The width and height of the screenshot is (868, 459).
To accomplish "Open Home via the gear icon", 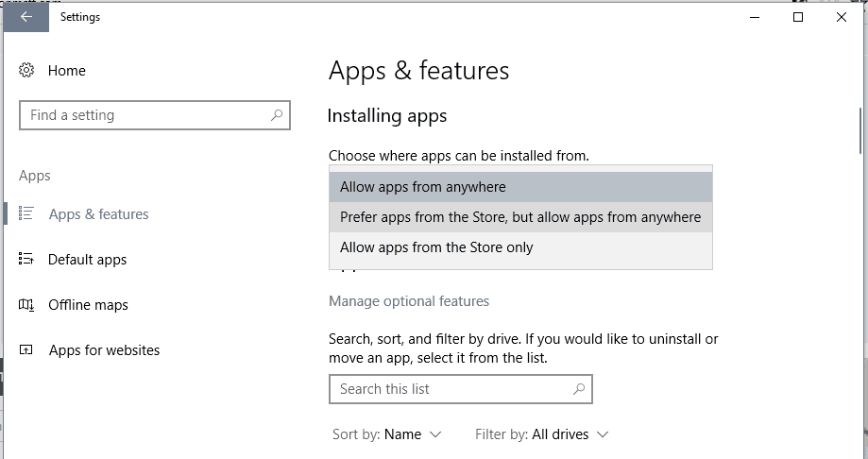I will point(26,70).
